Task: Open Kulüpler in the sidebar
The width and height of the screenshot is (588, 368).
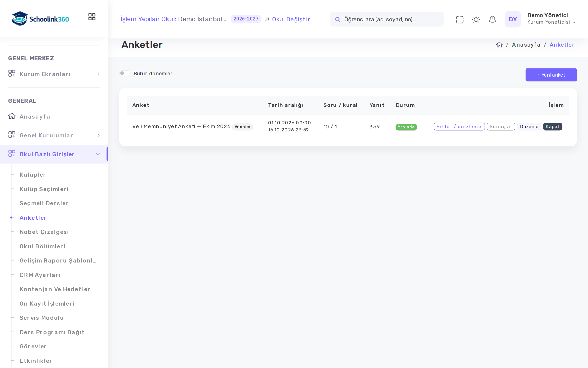Action: tap(33, 175)
